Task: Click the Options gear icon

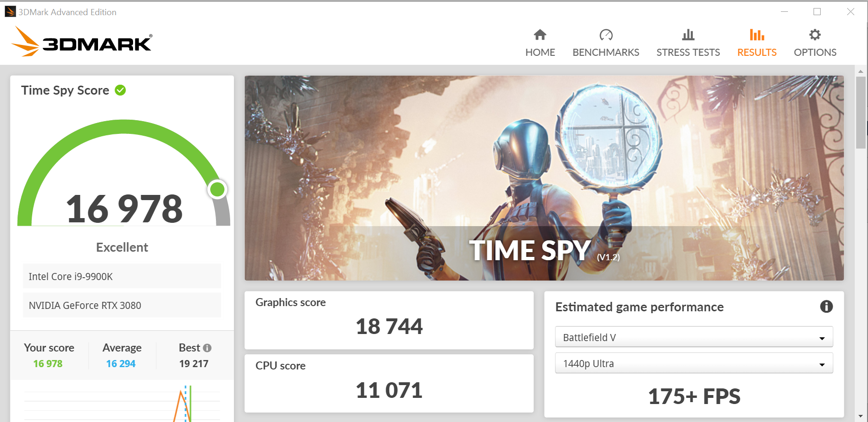Action: click(x=815, y=35)
